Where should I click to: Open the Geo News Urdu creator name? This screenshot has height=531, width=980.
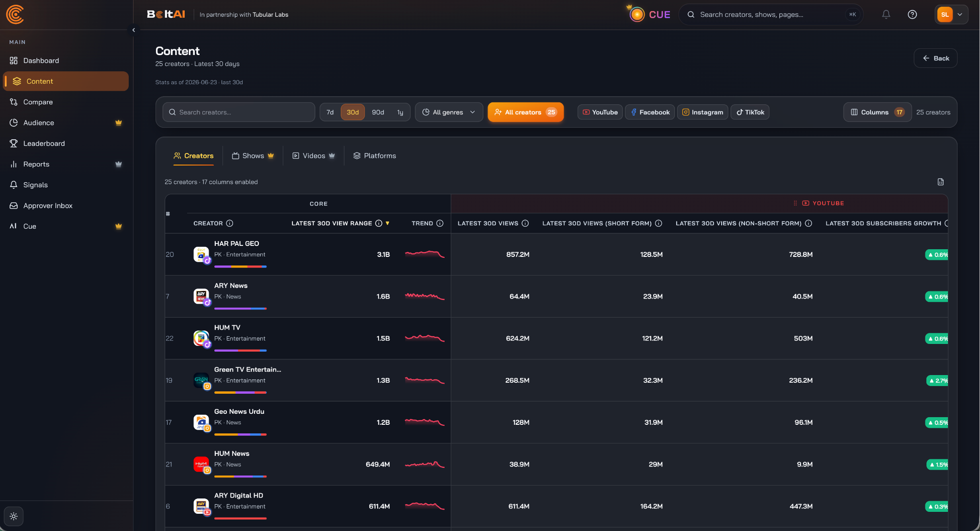point(239,411)
